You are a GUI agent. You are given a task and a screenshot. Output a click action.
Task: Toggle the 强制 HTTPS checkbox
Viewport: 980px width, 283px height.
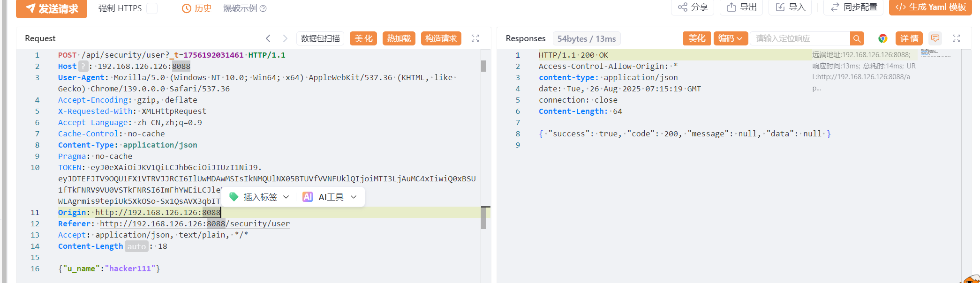pos(152,8)
